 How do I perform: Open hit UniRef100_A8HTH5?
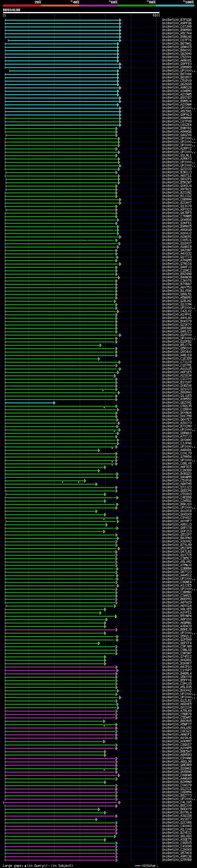(x=177, y=483)
